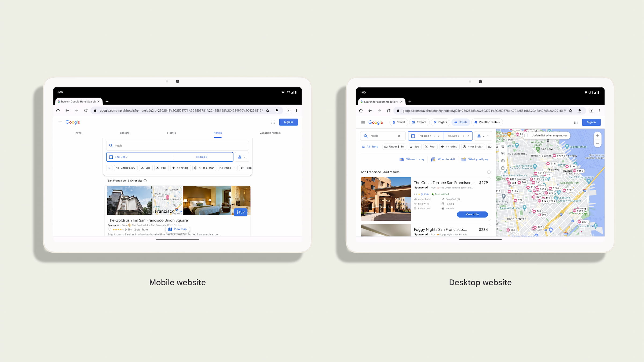Click View offer button for Coast Terrace

pyautogui.click(x=472, y=214)
